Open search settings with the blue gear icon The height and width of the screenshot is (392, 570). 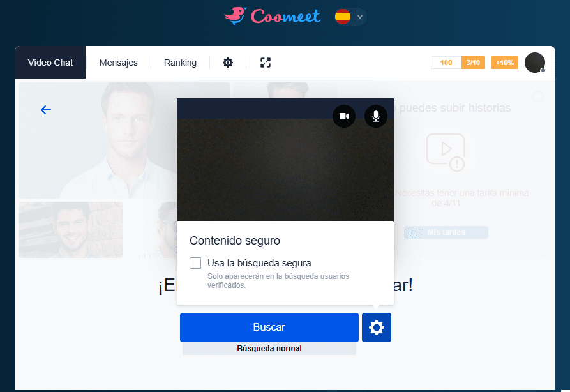click(376, 328)
